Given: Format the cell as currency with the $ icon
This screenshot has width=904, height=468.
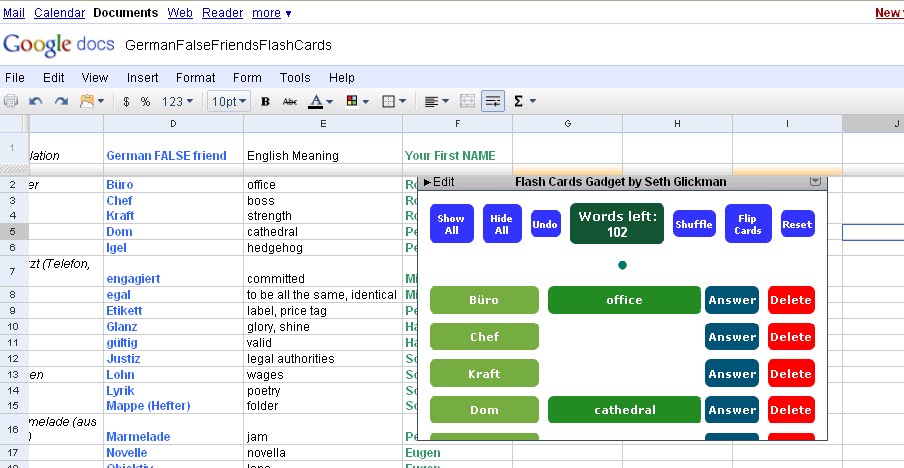Looking at the screenshot, I should click(126, 101).
